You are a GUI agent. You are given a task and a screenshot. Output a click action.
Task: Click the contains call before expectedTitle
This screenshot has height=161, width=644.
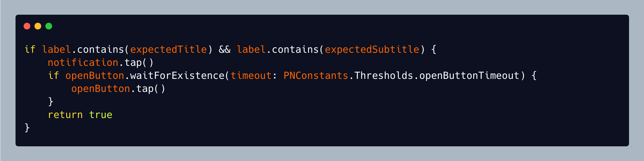tap(100, 49)
